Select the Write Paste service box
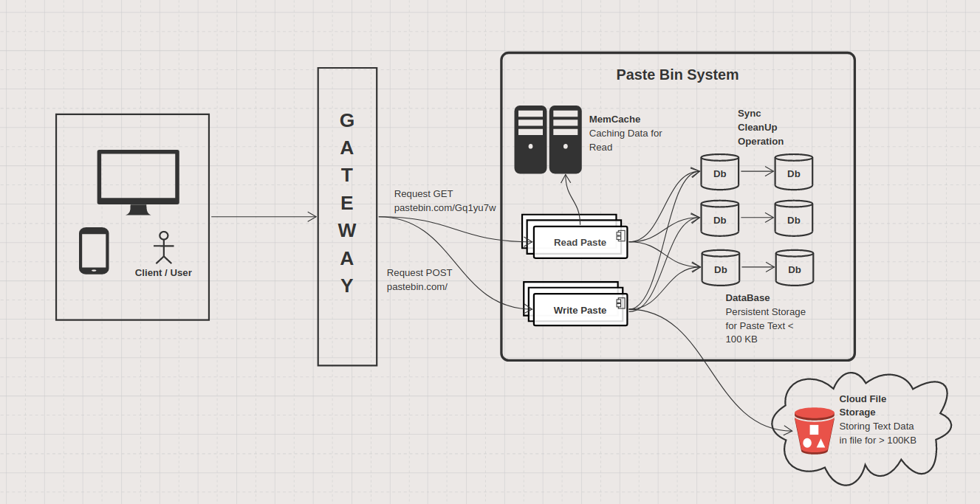This screenshot has width=980, height=504. point(580,310)
